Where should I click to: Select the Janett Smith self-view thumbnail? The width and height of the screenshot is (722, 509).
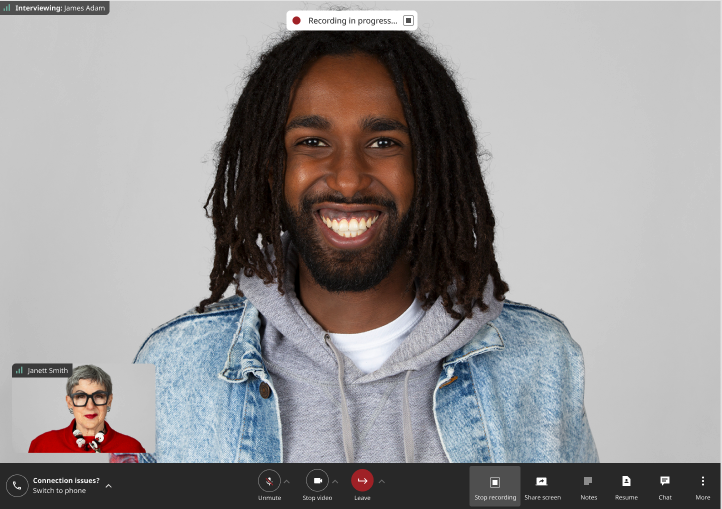[84, 409]
